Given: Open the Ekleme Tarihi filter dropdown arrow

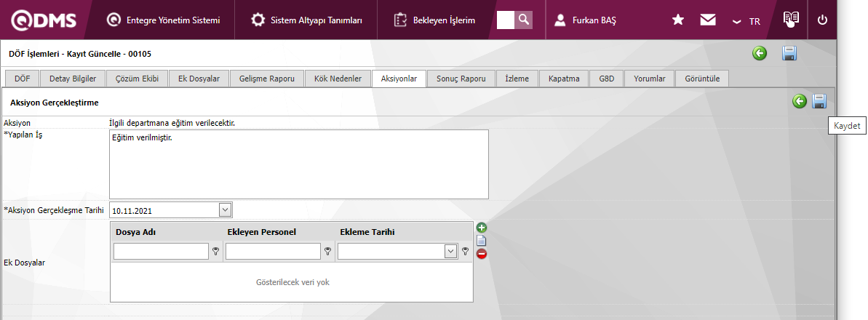Looking at the screenshot, I should [x=451, y=252].
